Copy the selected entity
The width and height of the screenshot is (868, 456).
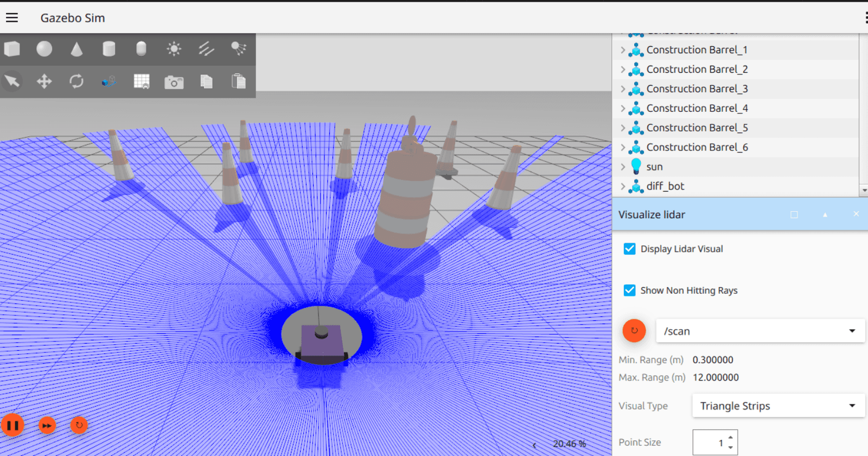206,81
